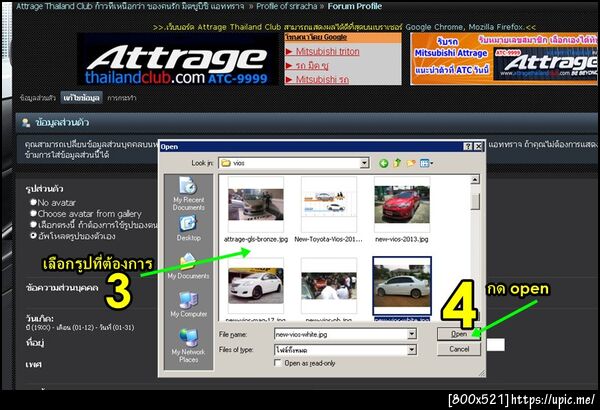Click attrage-gls-bronze.jpg file name text
The width and height of the screenshot is (600, 410).
tap(256, 239)
